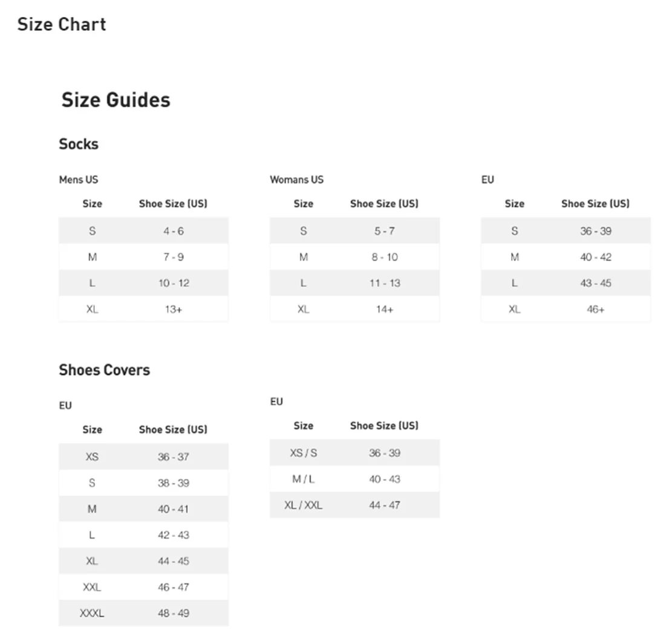Click the Size Guides title
672x636 pixels.
tap(116, 100)
